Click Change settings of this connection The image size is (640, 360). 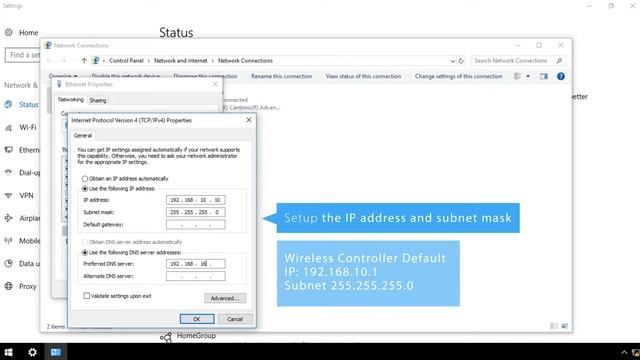click(458, 76)
